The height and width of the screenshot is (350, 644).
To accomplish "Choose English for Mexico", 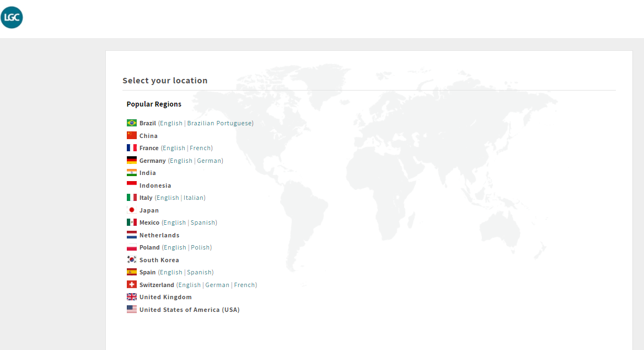I will [x=175, y=222].
